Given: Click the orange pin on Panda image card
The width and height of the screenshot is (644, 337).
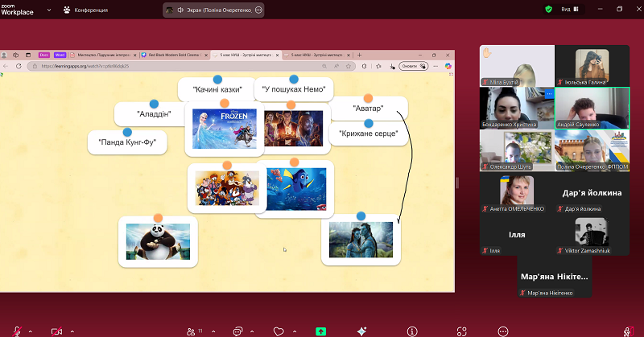Looking at the screenshot, I should (x=158, y=218).
